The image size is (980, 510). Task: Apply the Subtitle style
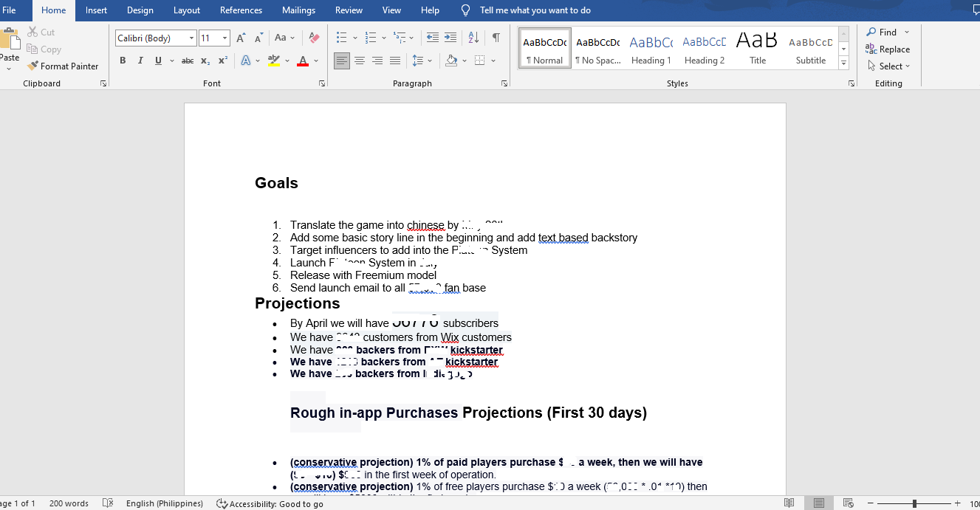pyautogui.click(x=811, y=49)
